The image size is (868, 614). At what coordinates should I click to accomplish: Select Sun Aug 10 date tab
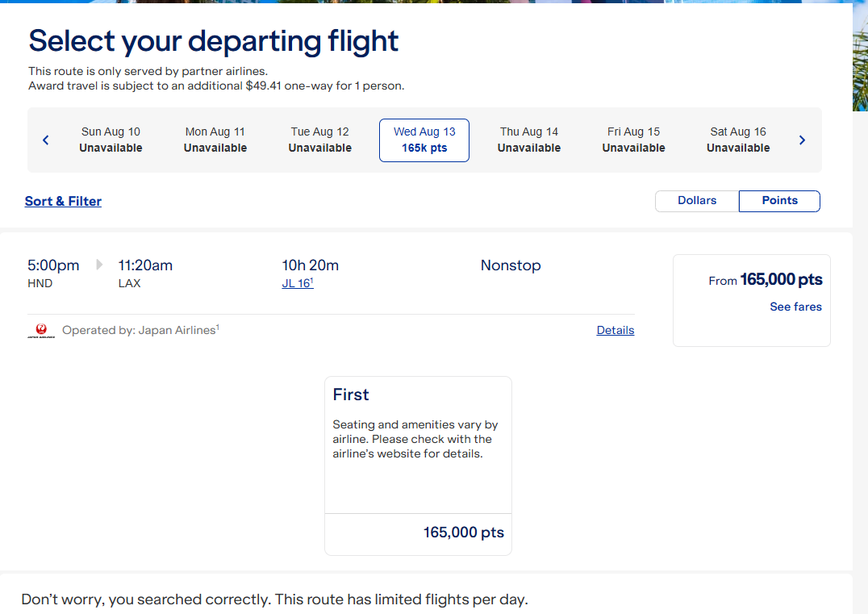tap(111, 140)
